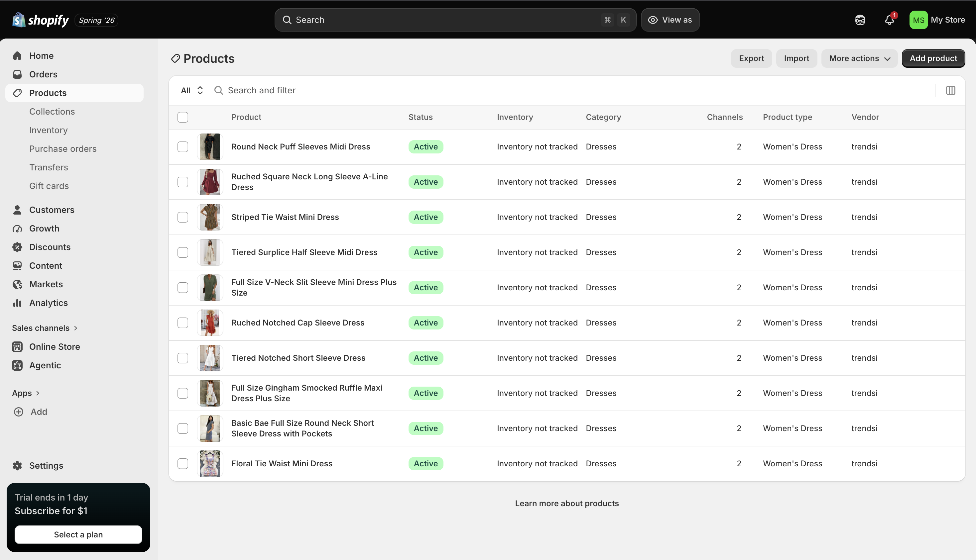Click the View as eye icon
Image resolution: width=976 pixels, height=560 pixels.
coord(653,20)
